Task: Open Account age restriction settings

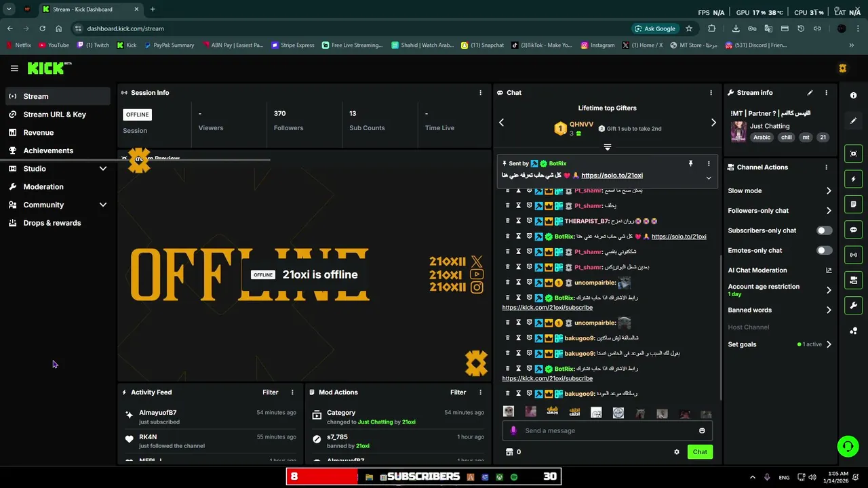Action: 780,290
